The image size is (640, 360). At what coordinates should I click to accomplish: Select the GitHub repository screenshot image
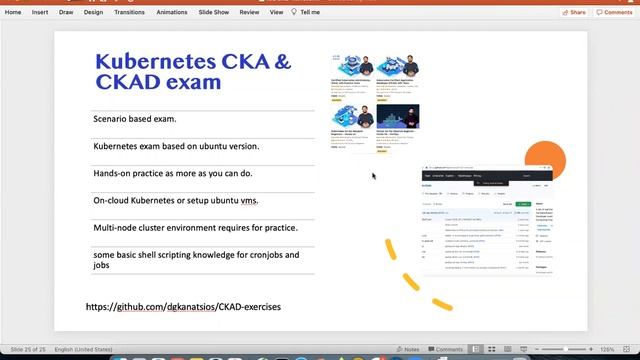click(x=487, y=221)
